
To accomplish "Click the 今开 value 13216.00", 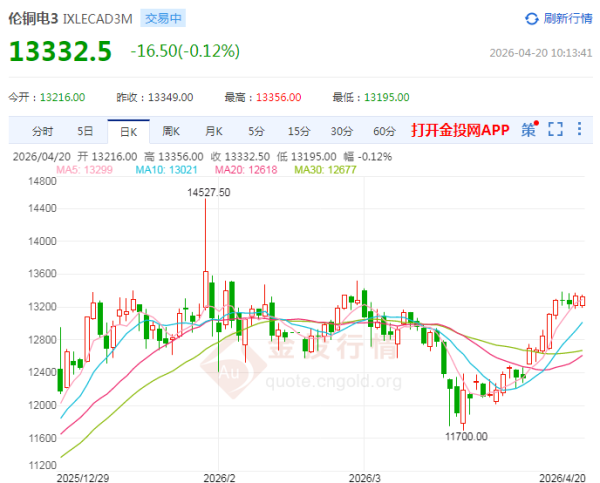I will point(62,97).
